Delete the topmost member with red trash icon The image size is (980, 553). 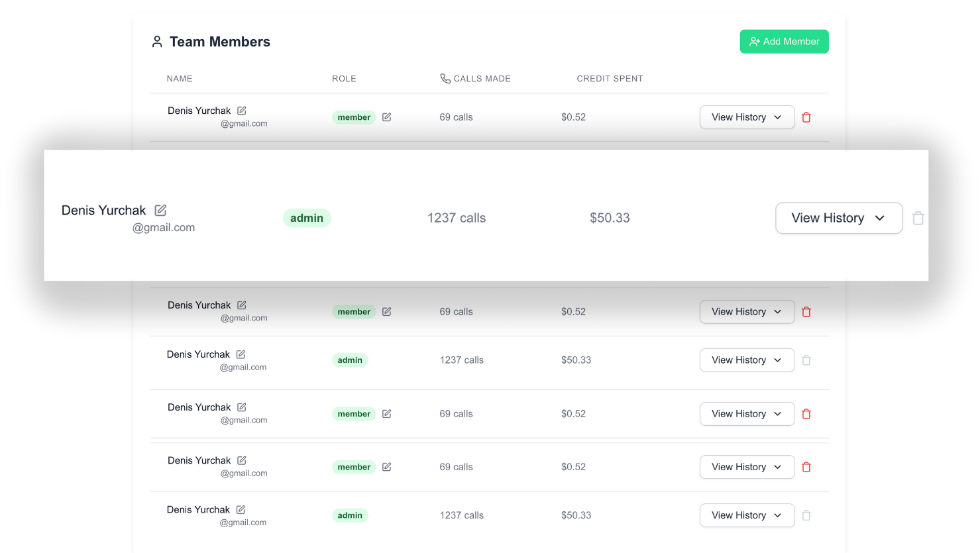click(x=806, y=117)
